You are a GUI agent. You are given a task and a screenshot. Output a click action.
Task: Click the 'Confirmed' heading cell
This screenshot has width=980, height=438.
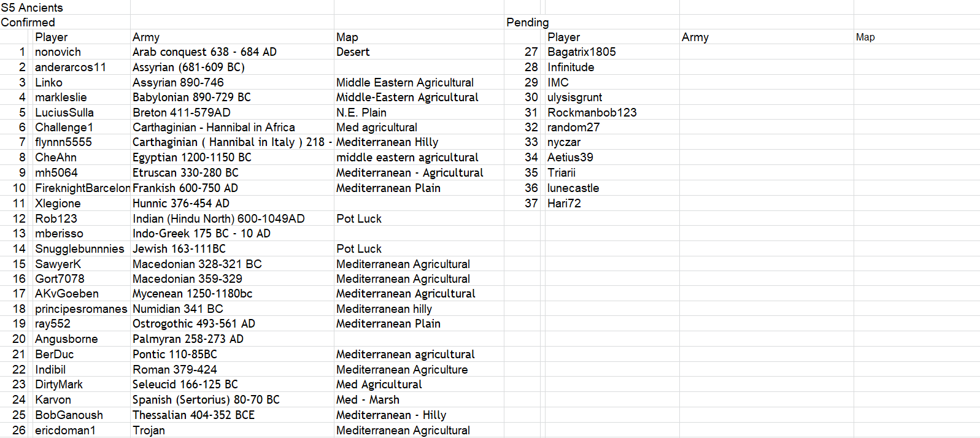[x=28, y=22]
